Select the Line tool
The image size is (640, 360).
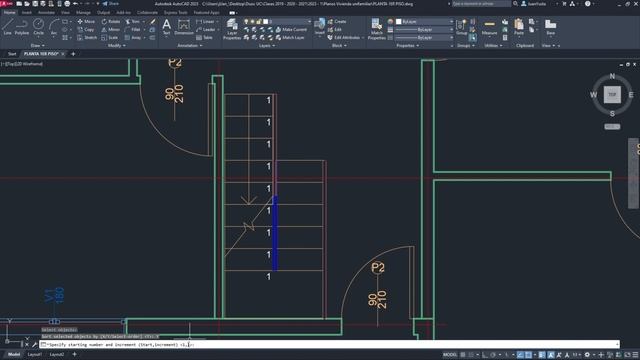7,27
